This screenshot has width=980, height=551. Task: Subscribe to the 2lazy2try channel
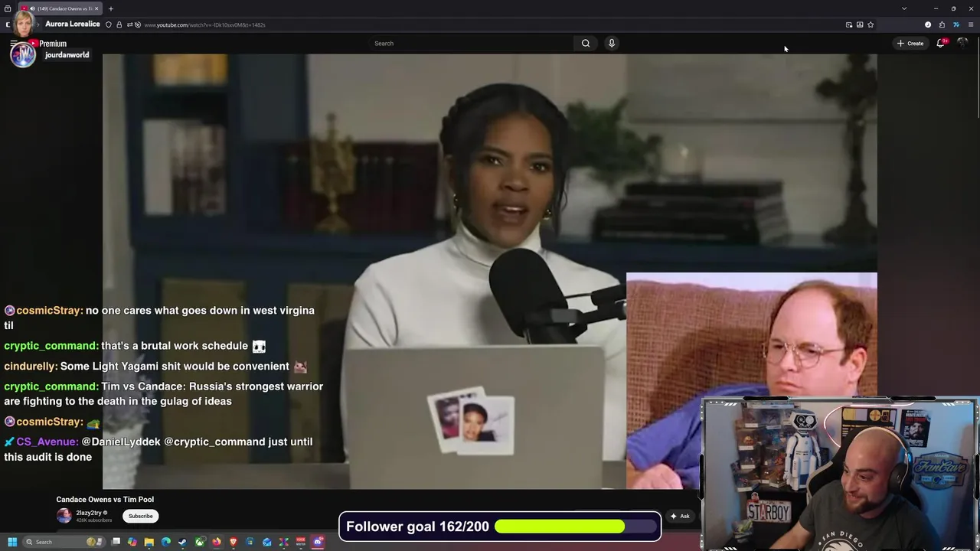141,516
